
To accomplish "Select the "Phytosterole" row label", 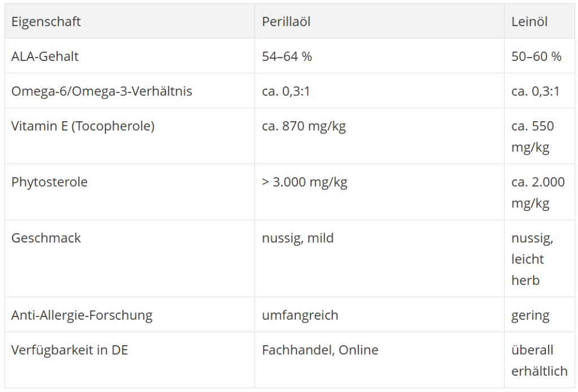I will (x=50, y=182).
